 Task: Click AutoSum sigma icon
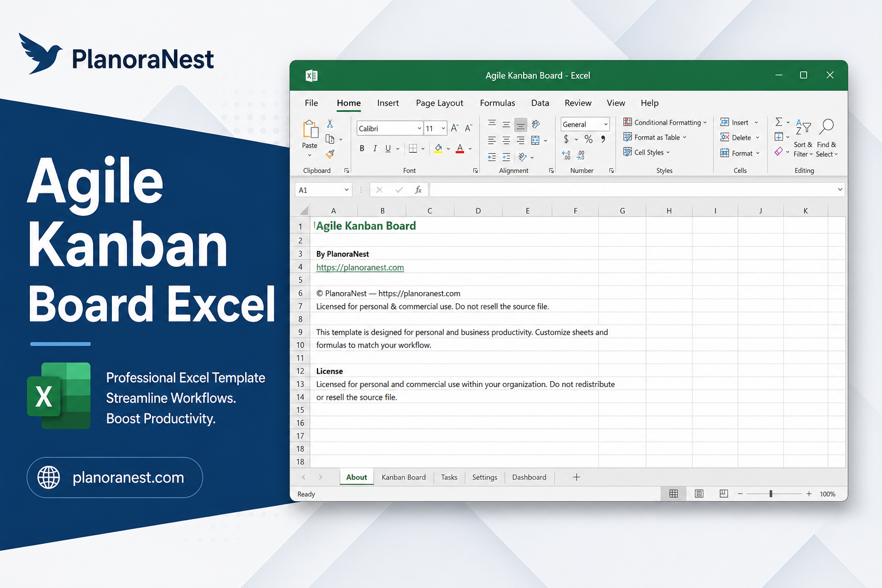pos(779,122)
